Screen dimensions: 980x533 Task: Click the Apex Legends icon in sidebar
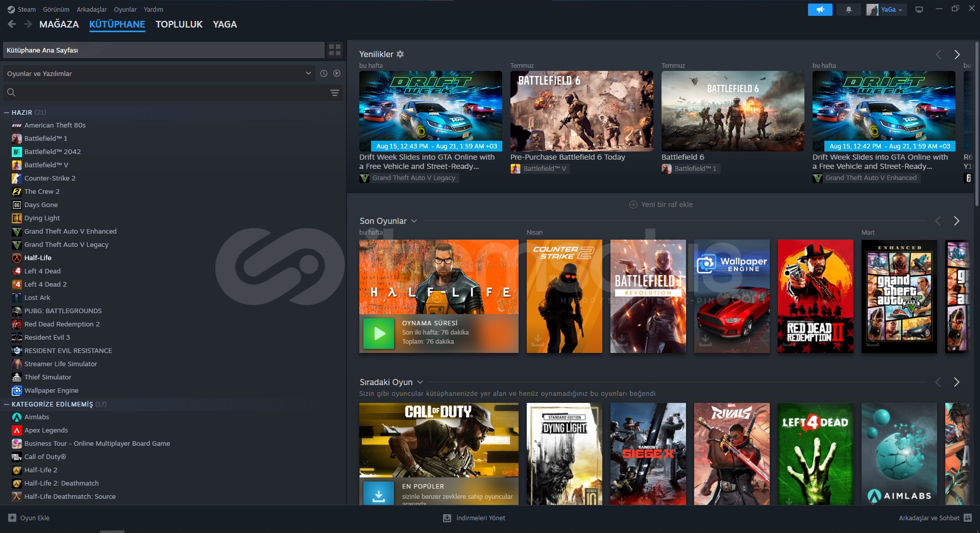[x=17, y=430]
